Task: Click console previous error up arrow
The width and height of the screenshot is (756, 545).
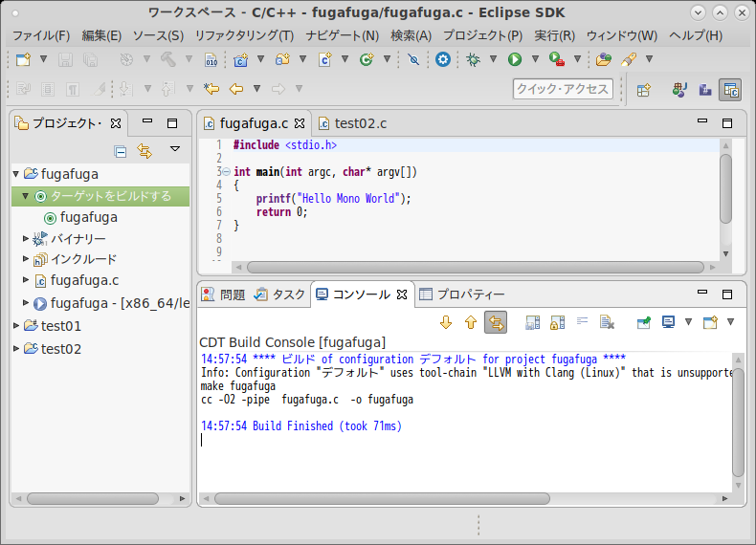Action: pos(471,322)
